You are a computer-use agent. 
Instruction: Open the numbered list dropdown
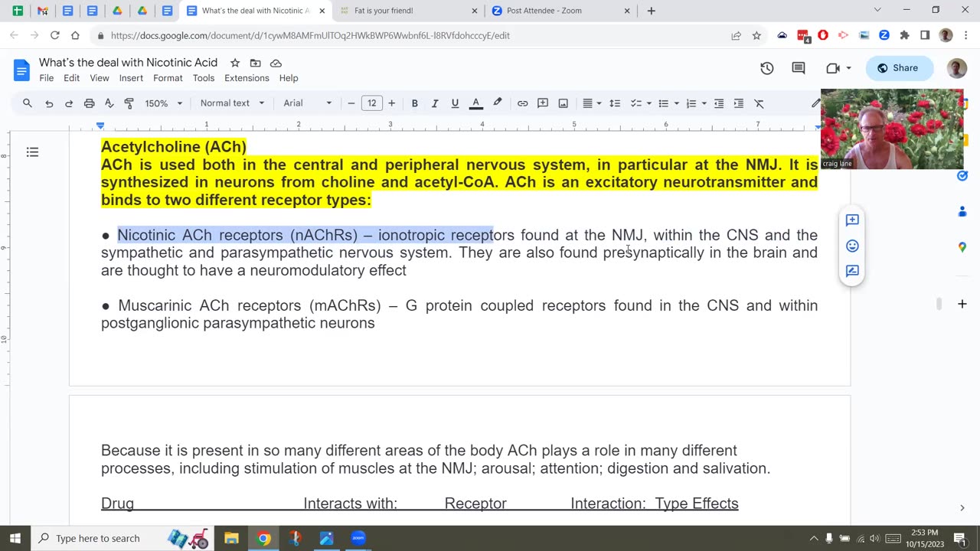[695, 103]
